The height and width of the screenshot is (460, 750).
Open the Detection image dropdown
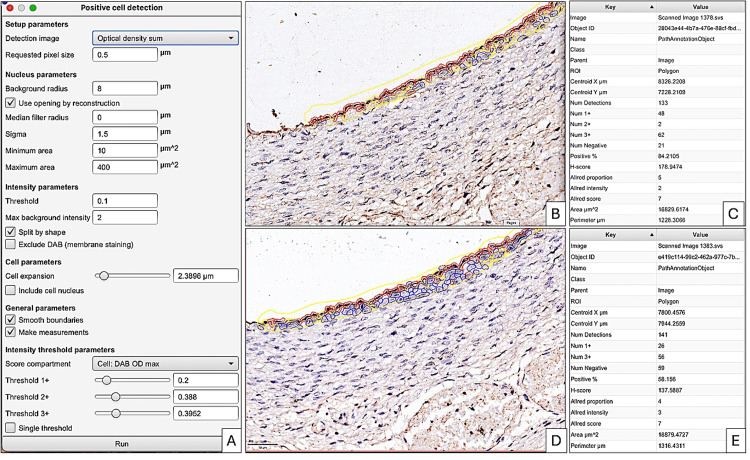tap(165, 38)
